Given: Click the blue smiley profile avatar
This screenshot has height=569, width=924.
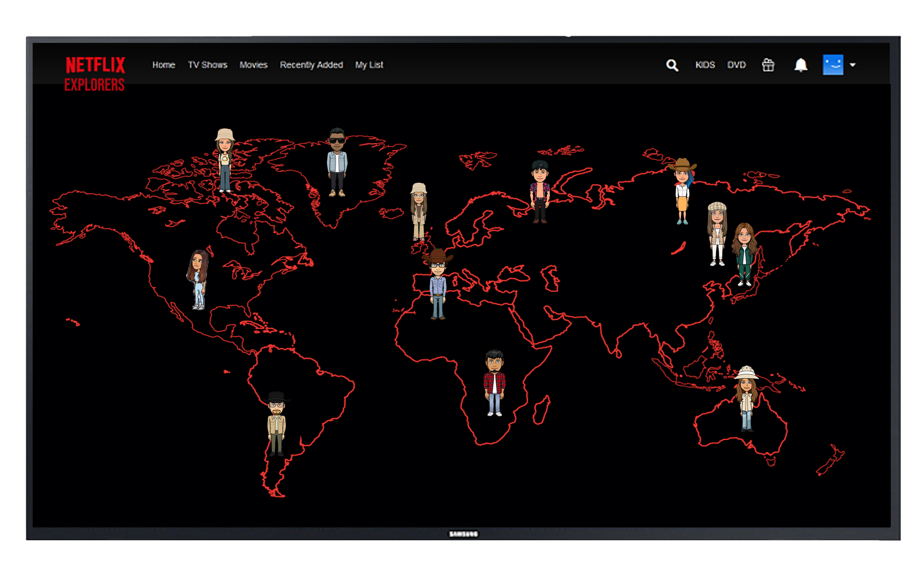Looking at the screenshot, I should pos(833,65).
